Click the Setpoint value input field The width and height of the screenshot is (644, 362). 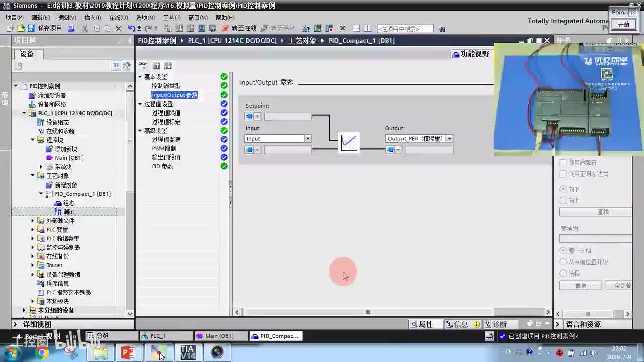point(288,116)
